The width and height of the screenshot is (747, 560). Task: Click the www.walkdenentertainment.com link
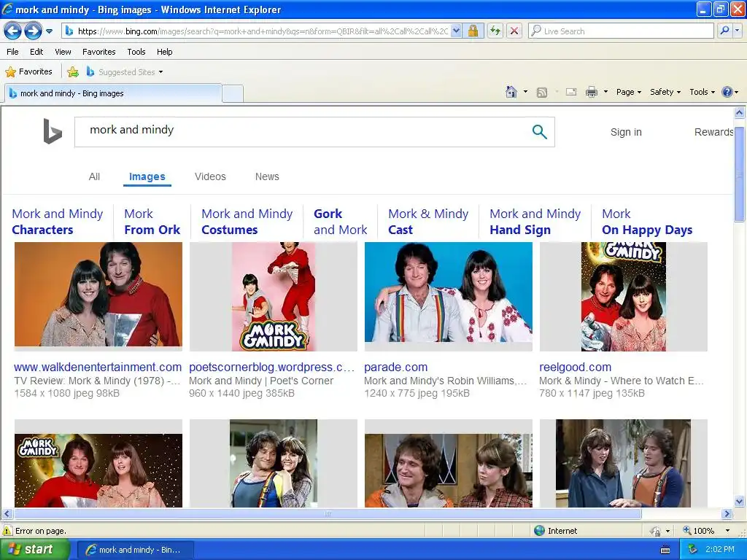tap(98, 367)
